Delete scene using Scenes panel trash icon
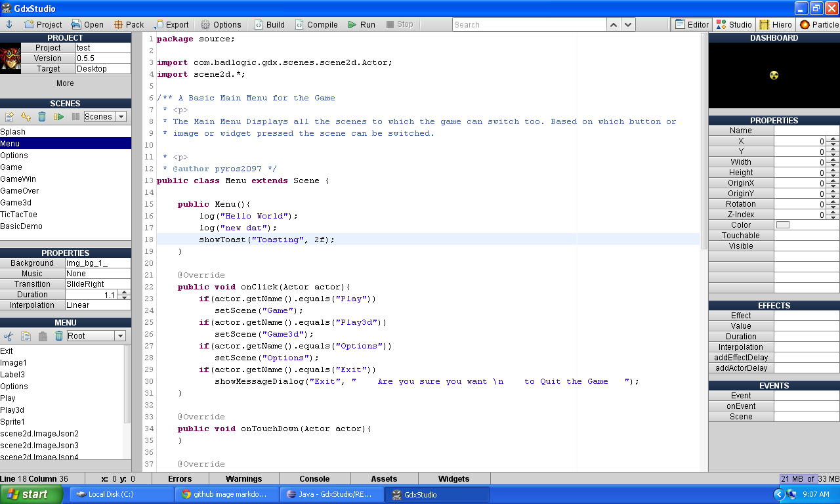The height and width of the screenshot is (504, 840). click(x=42, y=117)
